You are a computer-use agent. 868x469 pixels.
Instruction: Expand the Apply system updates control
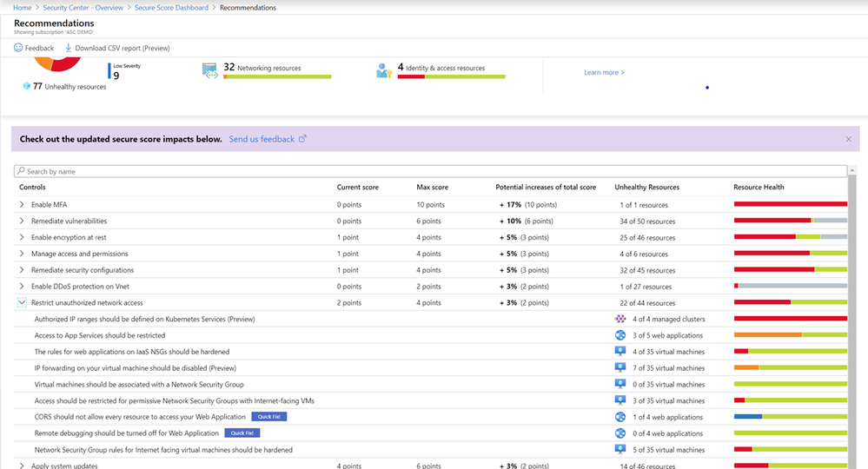22,466
